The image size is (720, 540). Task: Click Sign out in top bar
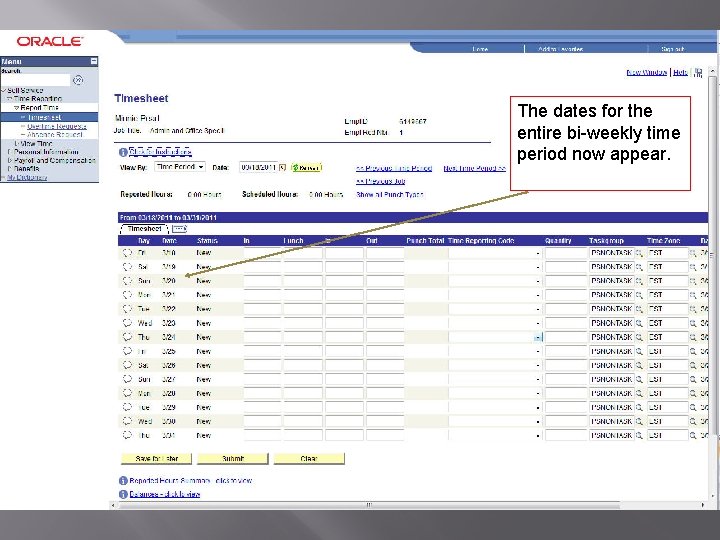(673, 49)
